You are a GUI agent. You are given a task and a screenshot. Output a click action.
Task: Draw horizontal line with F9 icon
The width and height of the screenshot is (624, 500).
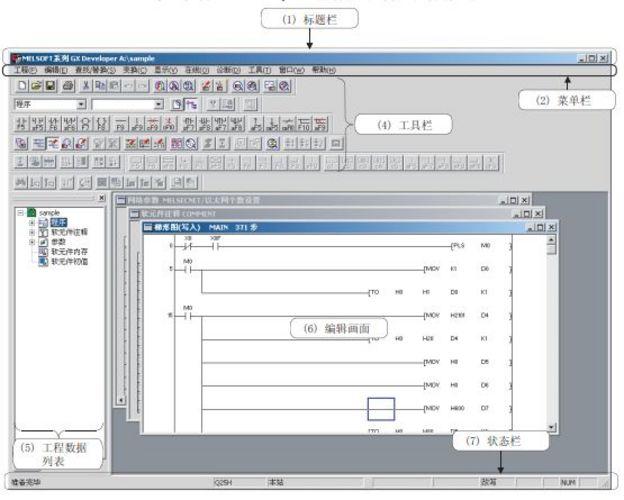click(x=121, y=124)
